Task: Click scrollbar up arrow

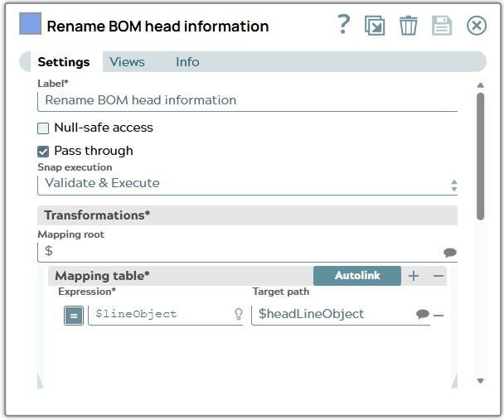Action: 480,85
